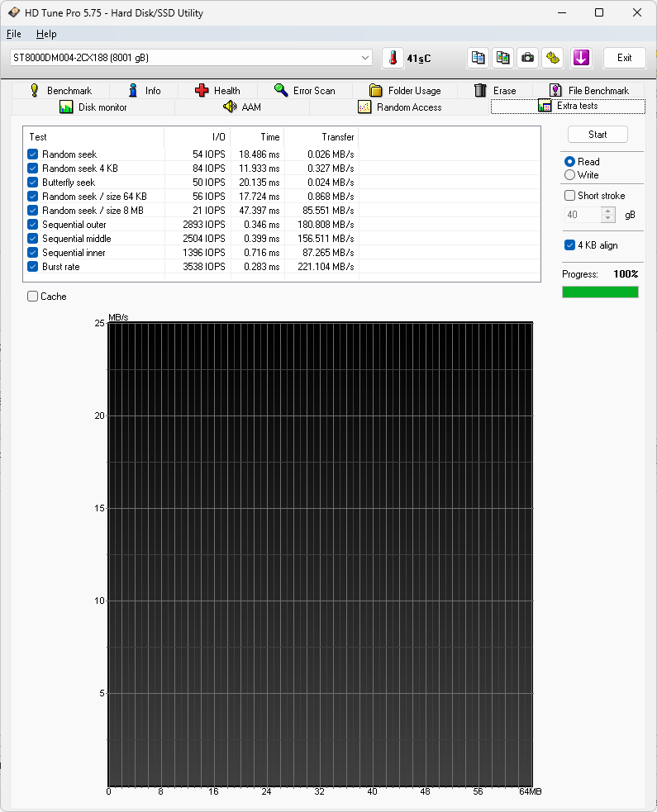
Task: Uncheck Random seek / size 8 MB
Action: (32, 211)
